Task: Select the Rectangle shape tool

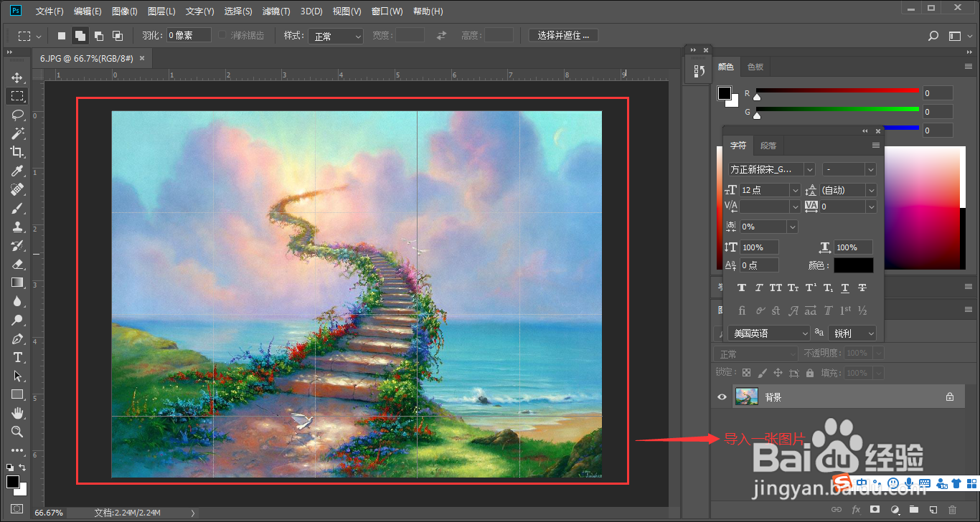Action: coord(17,394)
